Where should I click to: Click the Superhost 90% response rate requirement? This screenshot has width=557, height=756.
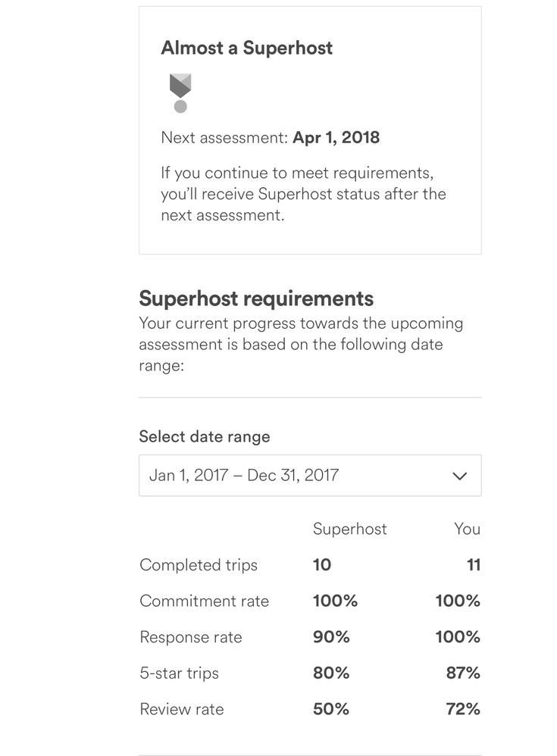331,637
